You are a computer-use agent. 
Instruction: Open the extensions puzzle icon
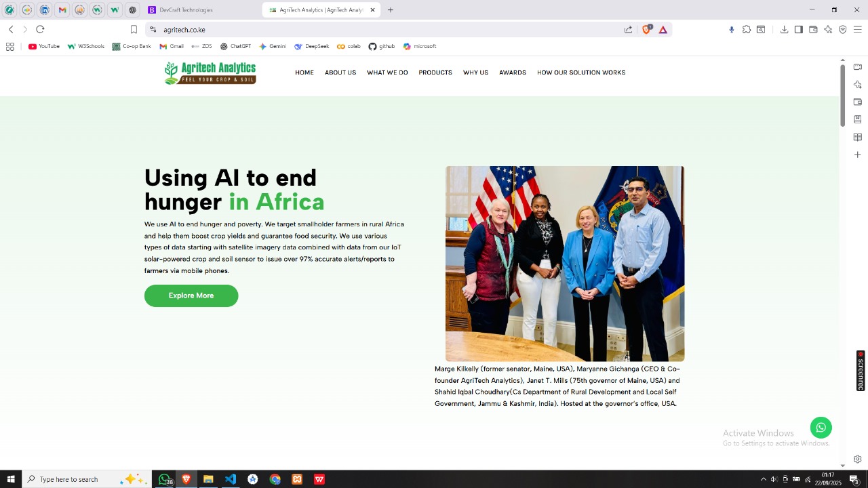coord(746,29)
